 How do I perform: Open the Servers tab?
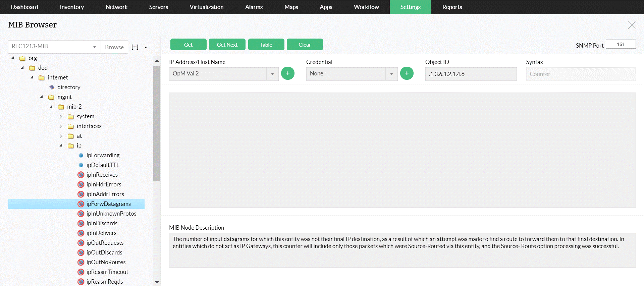(x=159, y=7)
